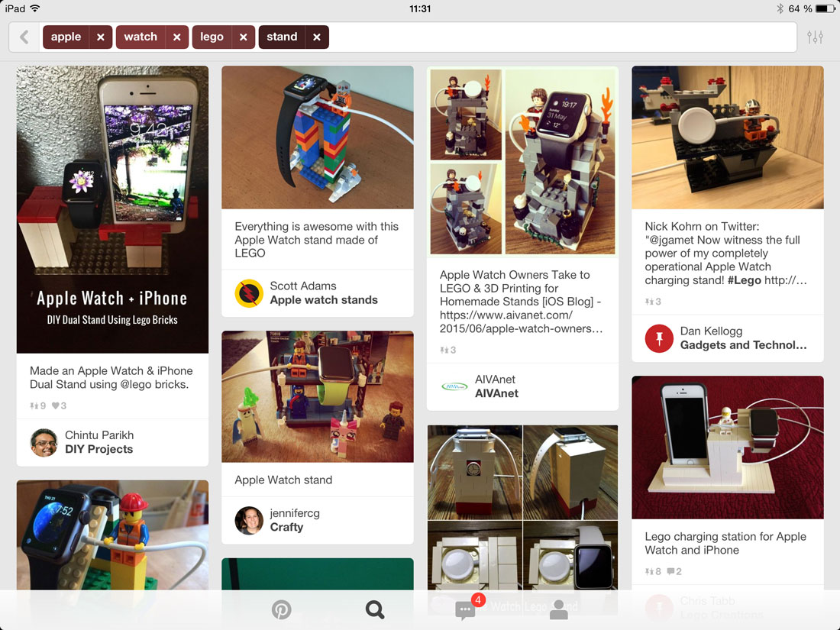The width and height of the screenshot is (840, 630).
Task: Select the "stand" search term chip
Action: tap(282, 37)
